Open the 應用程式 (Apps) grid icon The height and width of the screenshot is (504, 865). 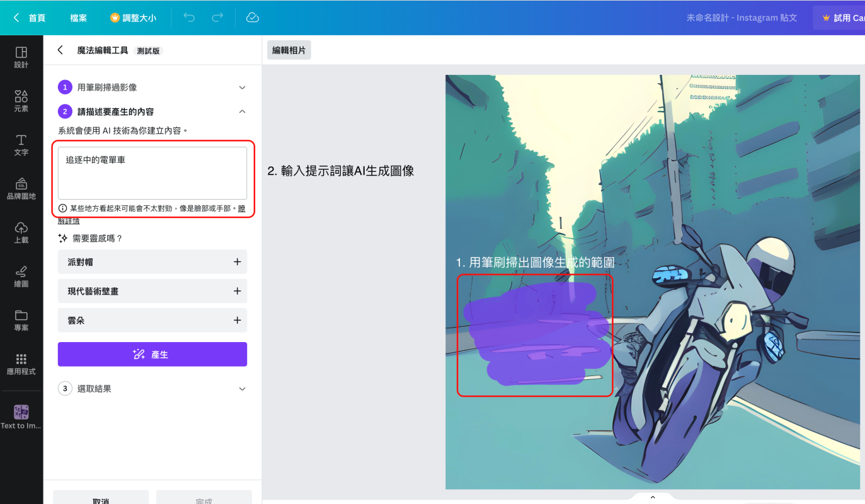pos(21,364)
